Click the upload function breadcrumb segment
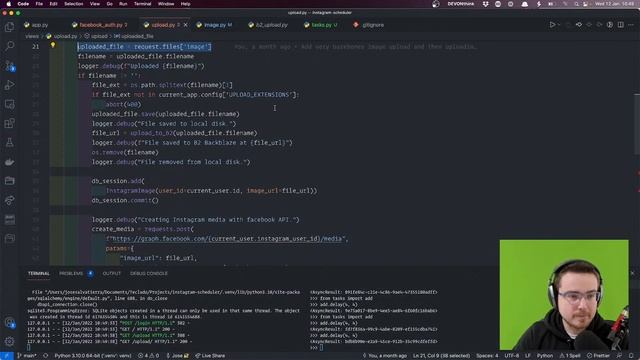Viewport: 640px width, 360px height. click(x=96, y=36)
